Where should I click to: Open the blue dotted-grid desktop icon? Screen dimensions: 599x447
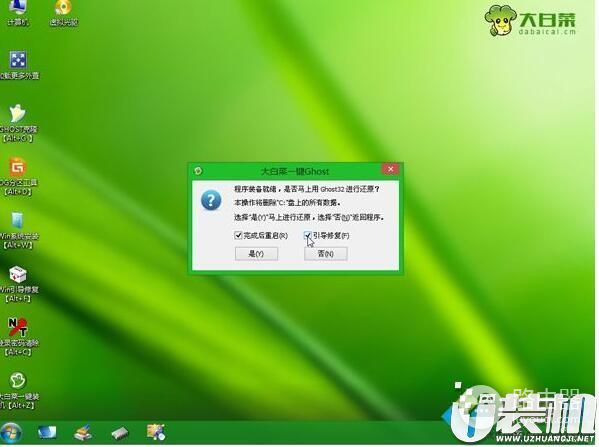click(x=18, y=65)
